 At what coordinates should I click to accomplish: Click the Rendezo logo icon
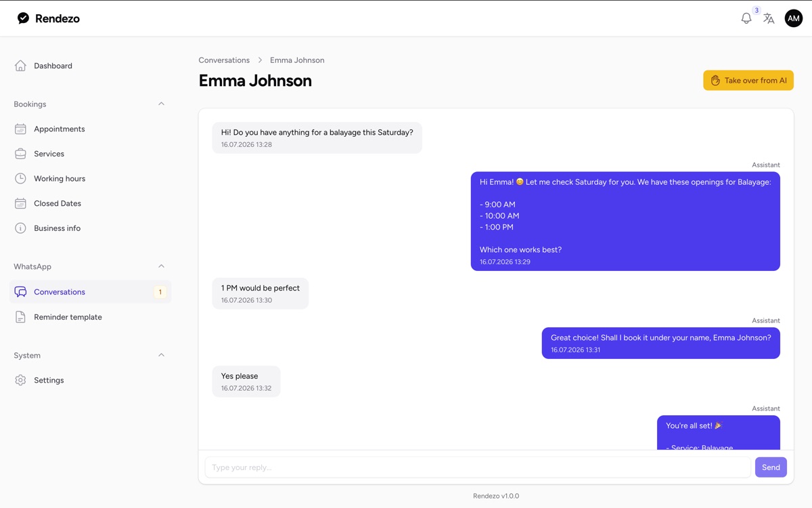[23, 18]
